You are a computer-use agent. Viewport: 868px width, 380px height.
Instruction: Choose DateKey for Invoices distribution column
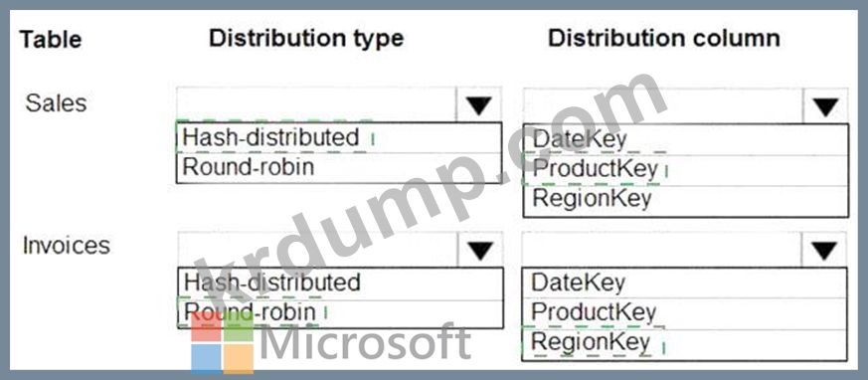tap(684, 284)
